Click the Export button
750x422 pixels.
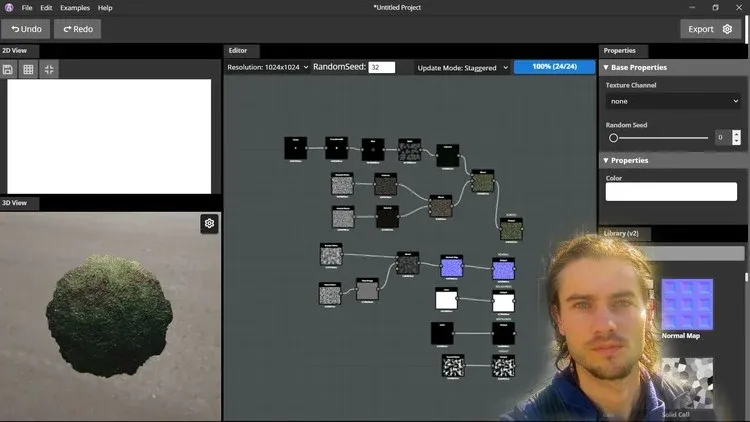pos(710,29)
